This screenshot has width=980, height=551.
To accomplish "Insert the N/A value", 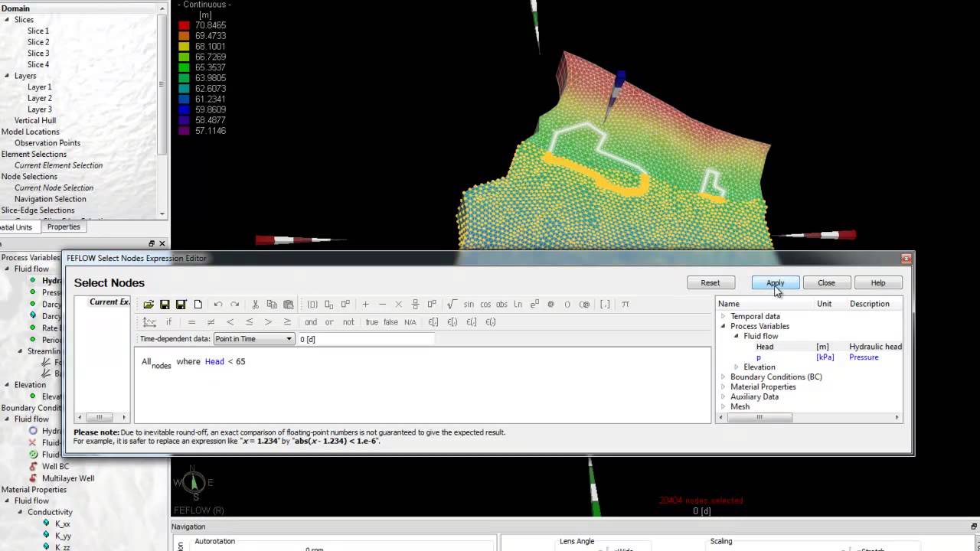I will point(410,322).
